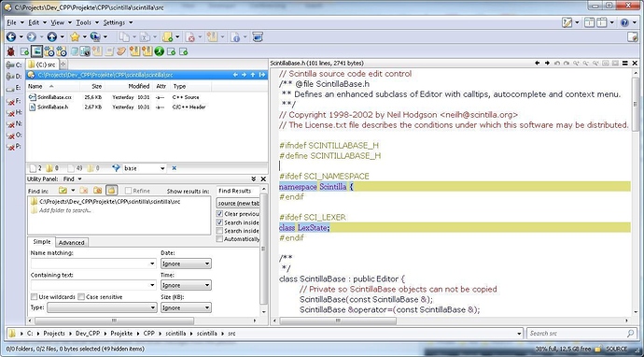Screen dimensions: 644x357
Task: Select drive D: in the drive bar
Action: 14,77
